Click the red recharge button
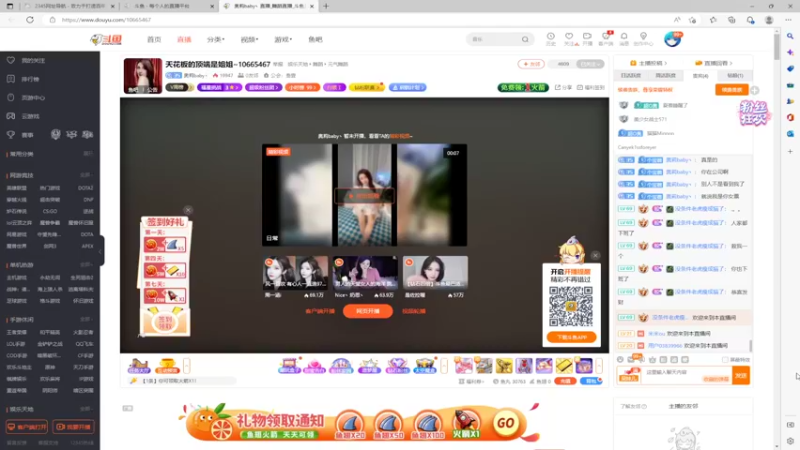The width and height of the screenshot is (800, 450). click(565, 381)
